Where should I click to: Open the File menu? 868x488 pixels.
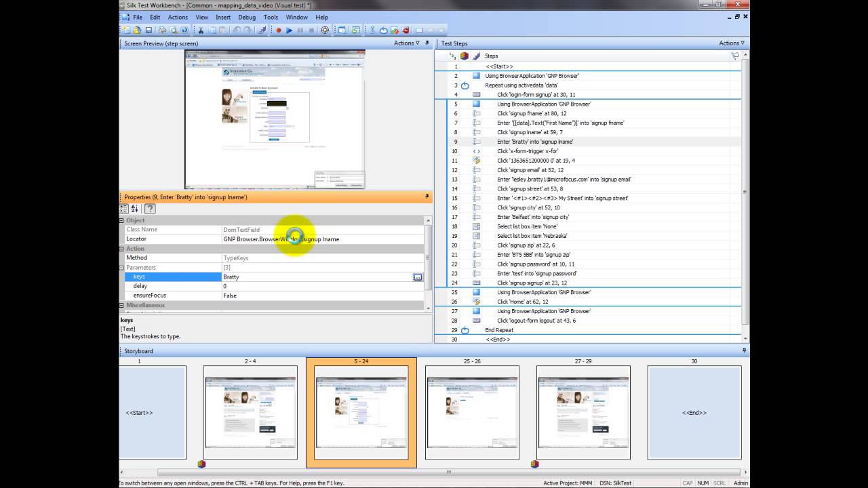click(138, 17)
